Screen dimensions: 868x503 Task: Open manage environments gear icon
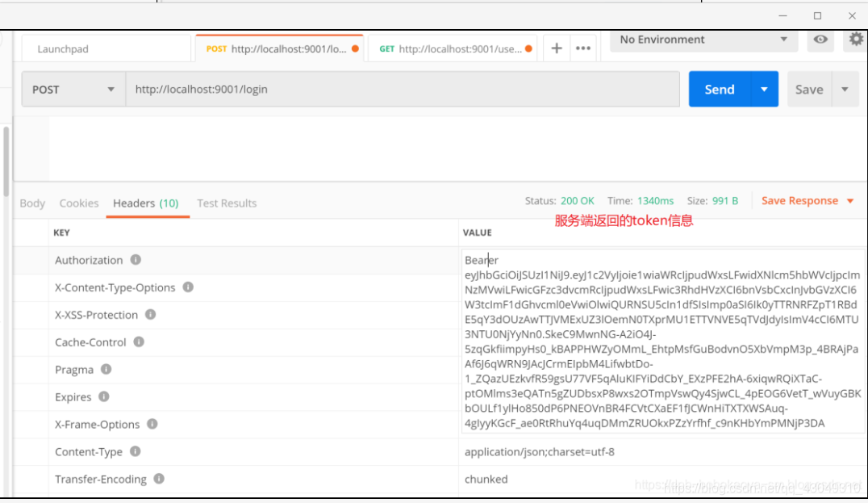click(856, 40)
